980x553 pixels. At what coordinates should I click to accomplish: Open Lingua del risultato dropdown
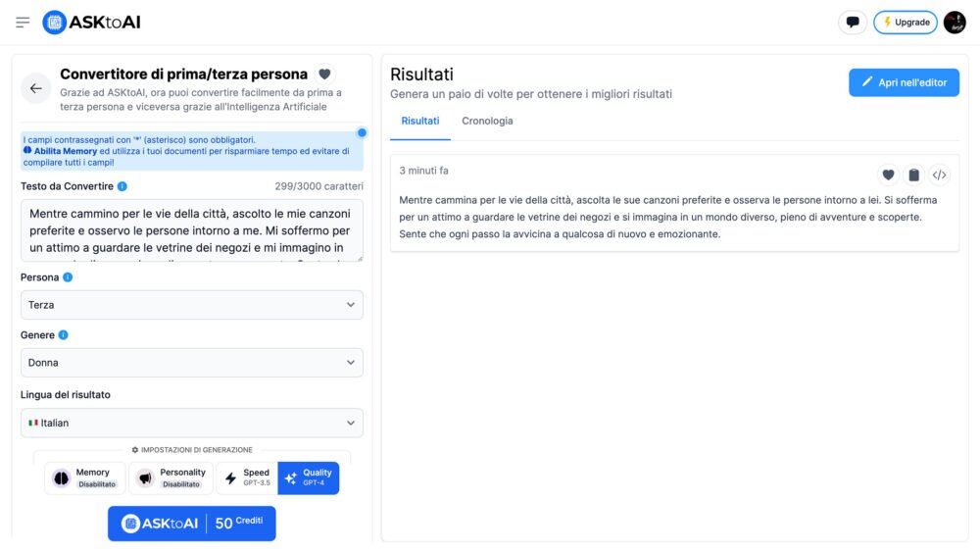[192, 423]
